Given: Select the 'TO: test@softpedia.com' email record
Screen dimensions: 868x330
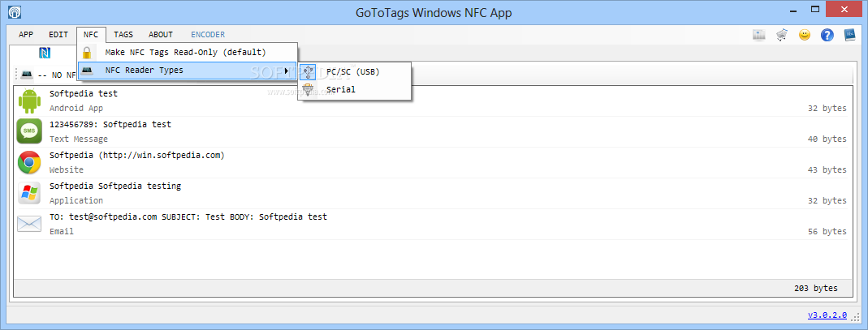Looking at the screenshot, I should click(x=188, y=216).
